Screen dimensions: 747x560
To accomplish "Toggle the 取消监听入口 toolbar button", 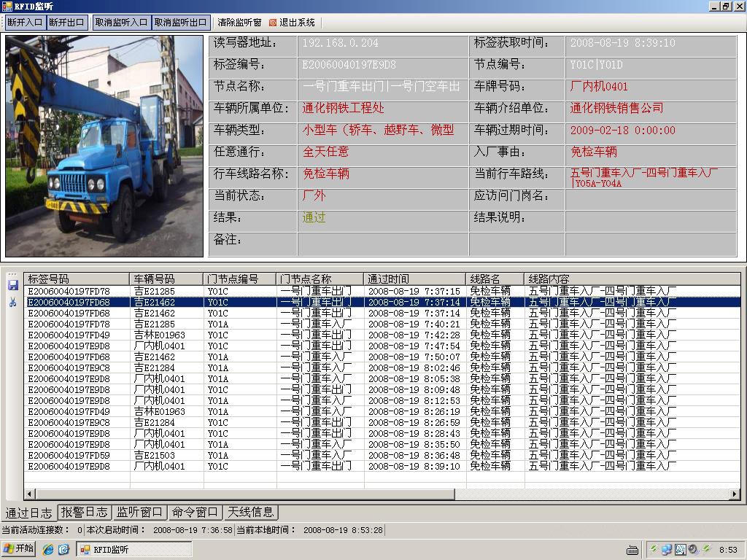I will point(121,23).
